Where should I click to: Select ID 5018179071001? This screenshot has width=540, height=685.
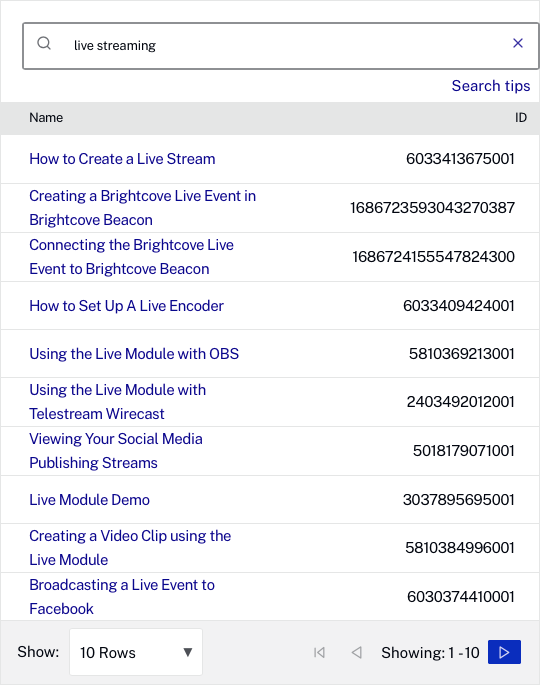point(464,450)
